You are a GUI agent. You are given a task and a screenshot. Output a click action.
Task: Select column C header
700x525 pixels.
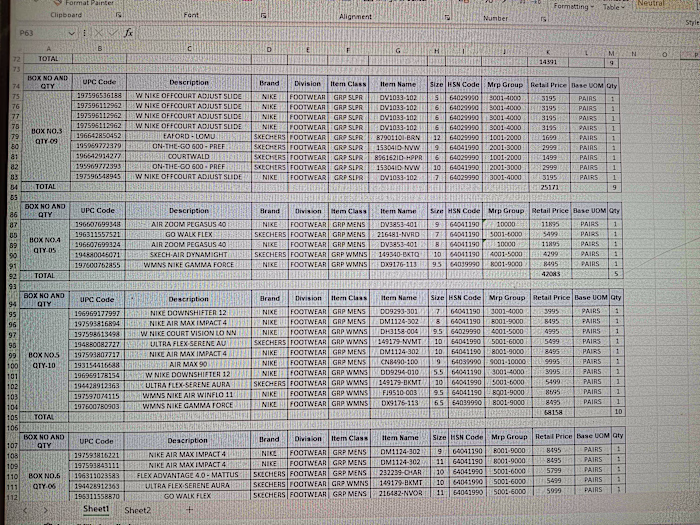pos(189,49)
